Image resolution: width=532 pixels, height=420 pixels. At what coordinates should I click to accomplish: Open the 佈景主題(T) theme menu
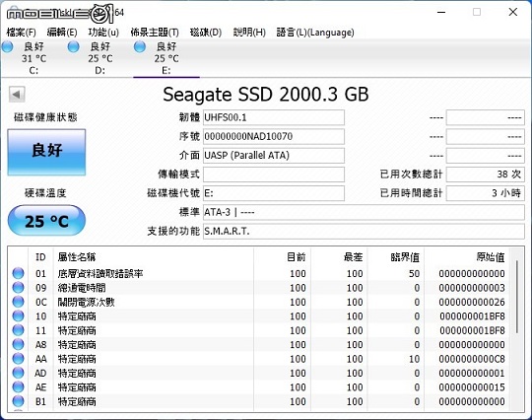(155, 33)
